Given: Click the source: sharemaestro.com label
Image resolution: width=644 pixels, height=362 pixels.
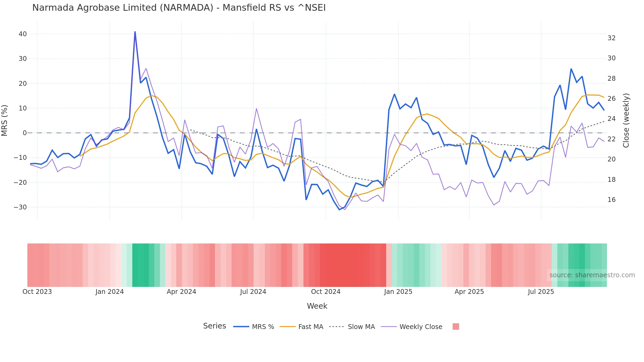Looking at the screenshot, I should pos(592,275).
